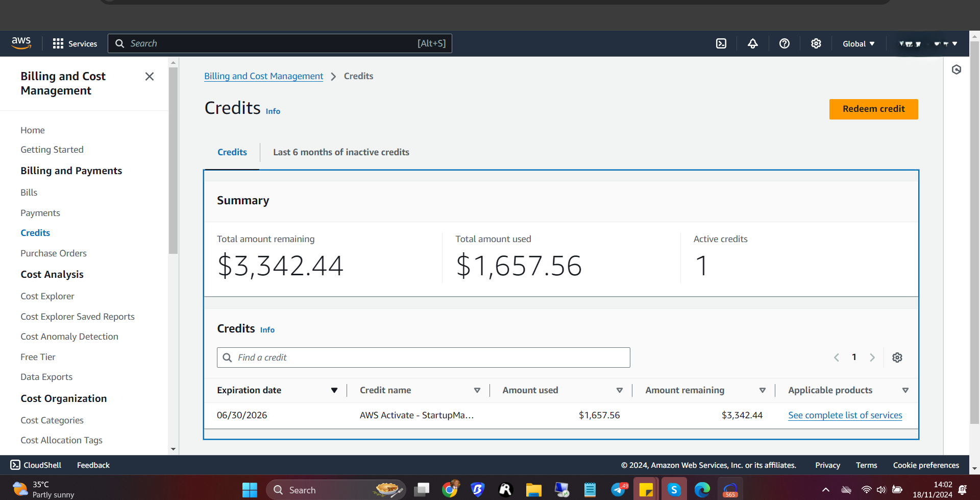The height and width of the screenshot is (500, 980).
Task: Open the account menu dropdown
Action: pos(928,44)
